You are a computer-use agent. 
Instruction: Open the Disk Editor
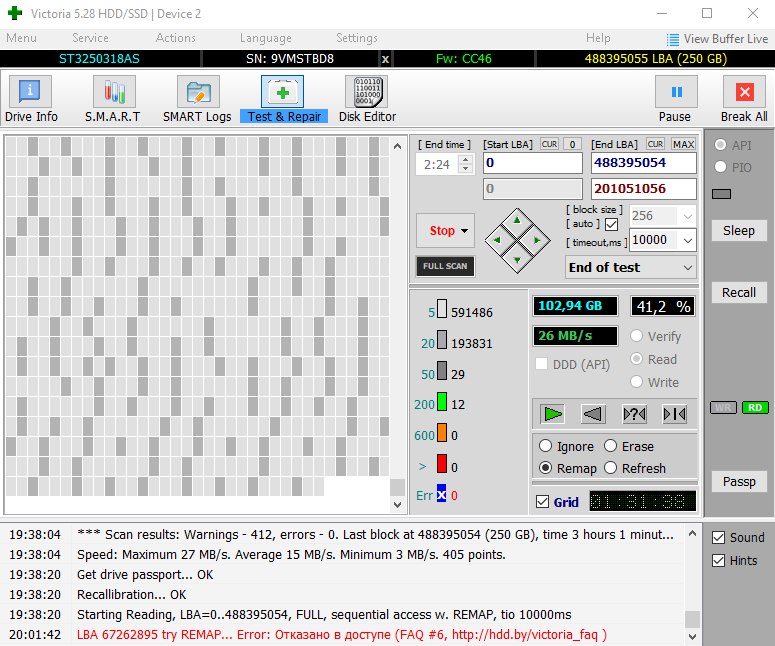pyautogui.click(x=367, y=99)
